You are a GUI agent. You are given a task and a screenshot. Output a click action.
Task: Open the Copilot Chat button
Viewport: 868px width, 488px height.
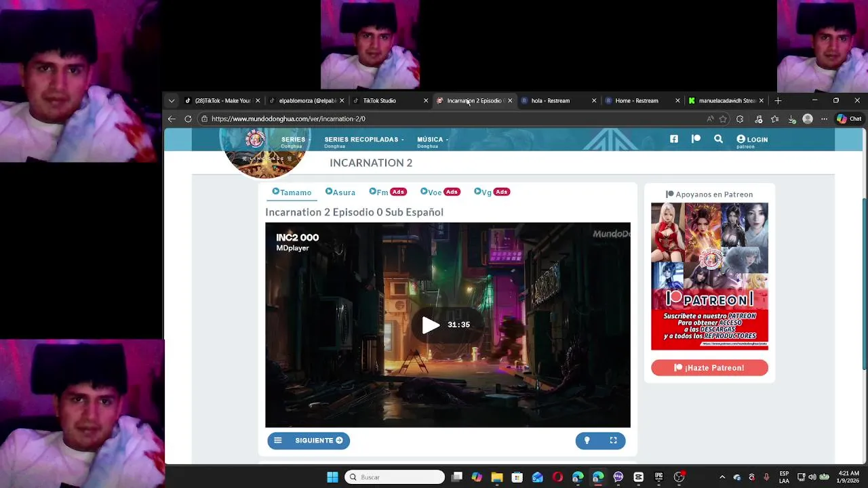click(849, 119)
